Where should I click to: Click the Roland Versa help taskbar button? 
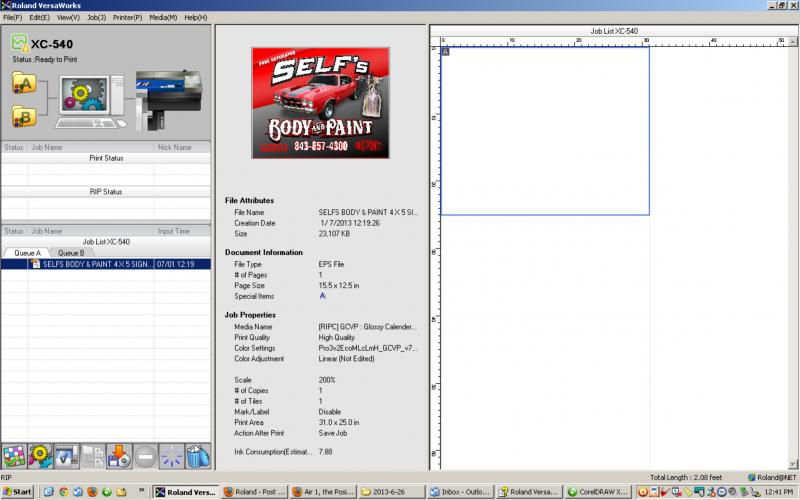coord(530,492)
